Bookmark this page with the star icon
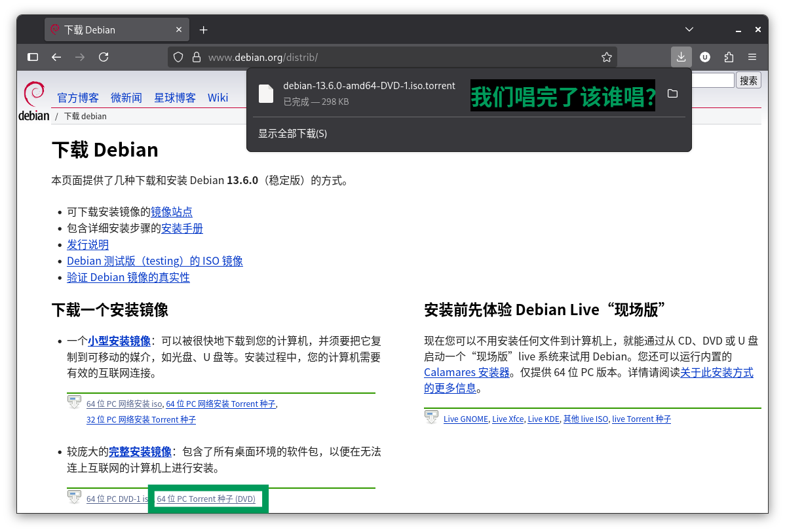Viewport: 785px width, 532px height. (606, 57)
